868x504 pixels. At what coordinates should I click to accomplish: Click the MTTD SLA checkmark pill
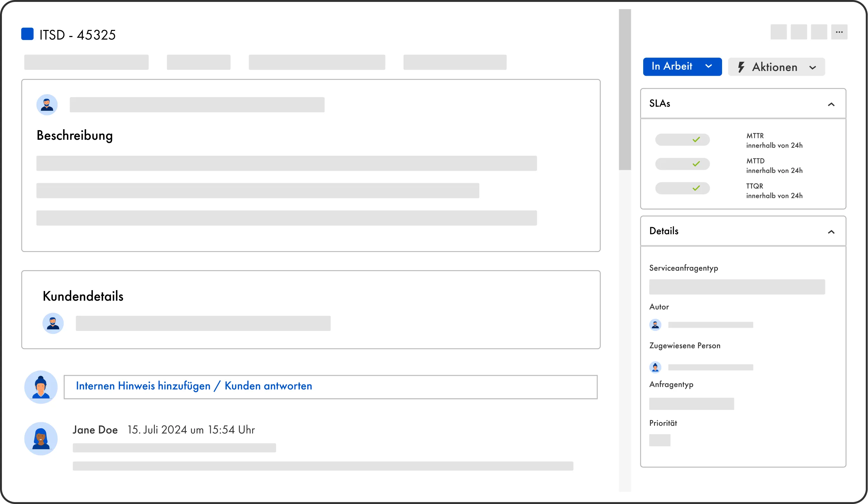682,164
